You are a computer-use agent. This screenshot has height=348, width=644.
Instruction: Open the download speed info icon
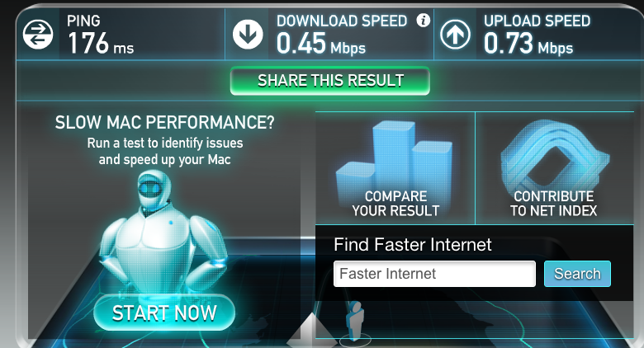pos(423,20)
